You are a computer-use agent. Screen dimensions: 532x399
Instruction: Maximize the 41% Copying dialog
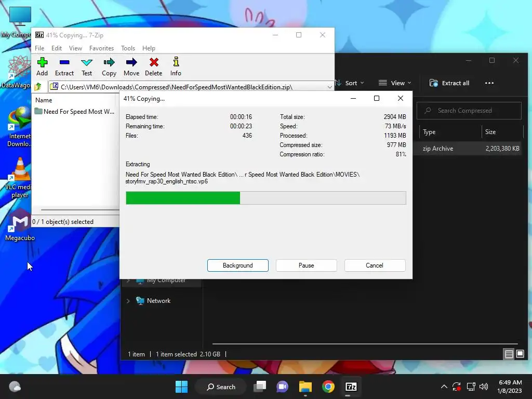click(377, 98)
